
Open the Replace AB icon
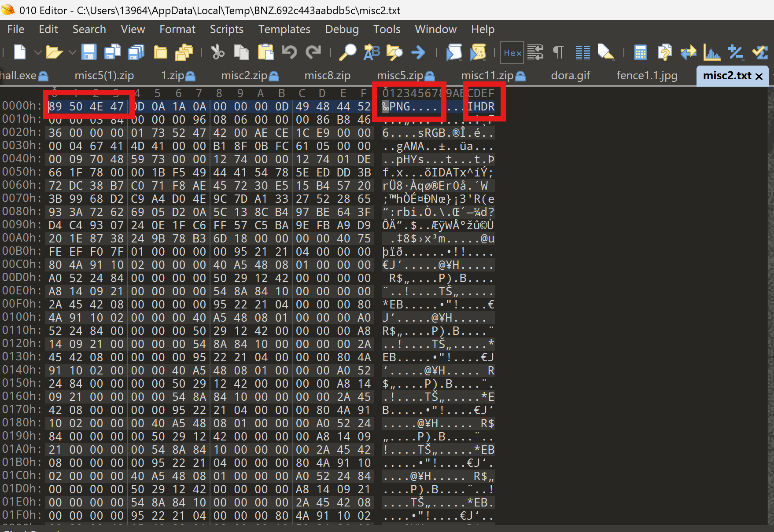[371, 52]
